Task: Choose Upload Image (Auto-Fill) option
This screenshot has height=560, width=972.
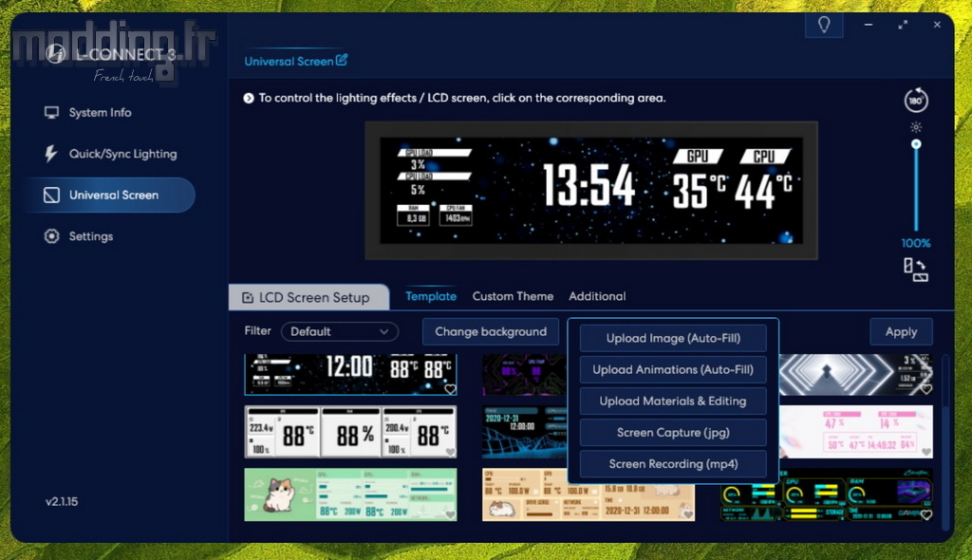Action: point(673,338)
